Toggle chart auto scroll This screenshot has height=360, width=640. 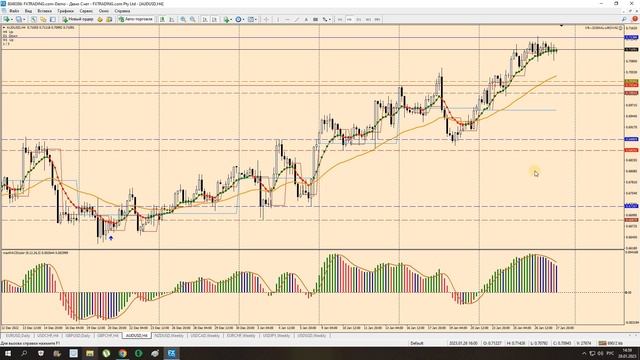click(x=205, y=19)
